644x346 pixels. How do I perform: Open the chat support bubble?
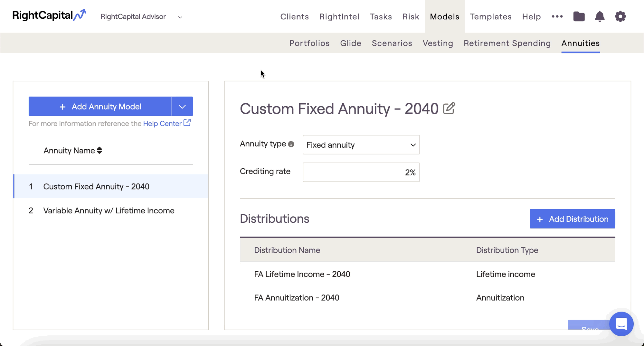pos(621,324)
